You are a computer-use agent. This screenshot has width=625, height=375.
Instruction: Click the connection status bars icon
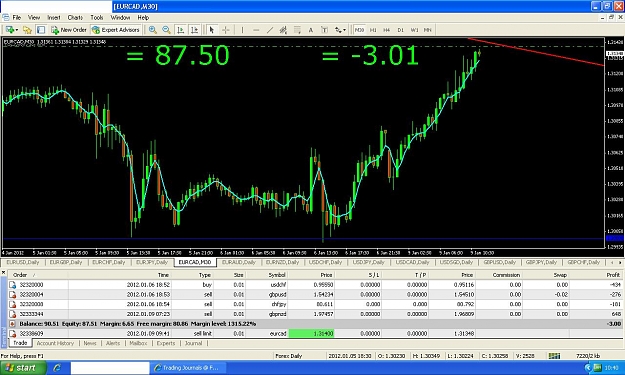pos(554,356)
